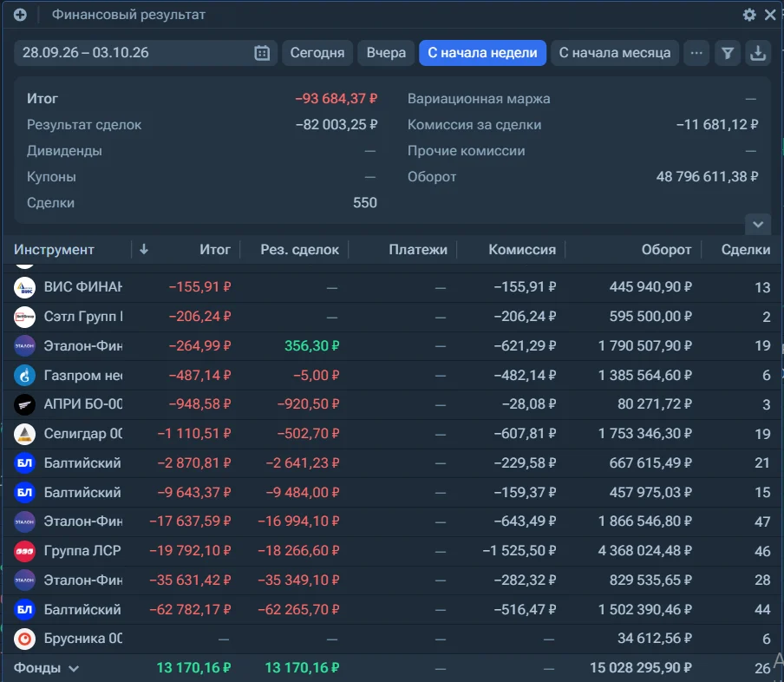Click the Сэтл Групп logo icon

pos(24,317)
